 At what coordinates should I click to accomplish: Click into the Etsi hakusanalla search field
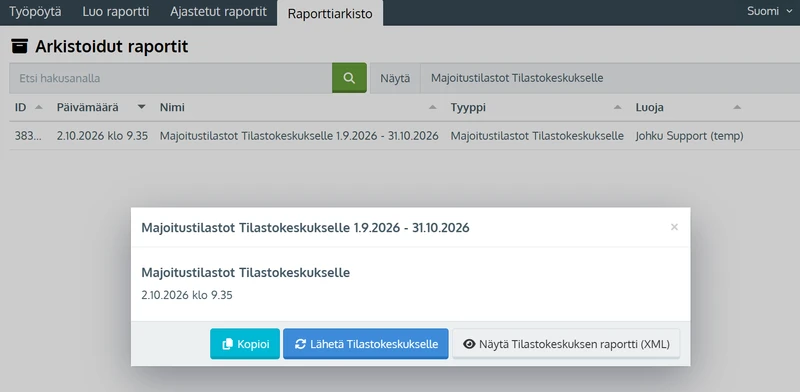click(170, 78)
